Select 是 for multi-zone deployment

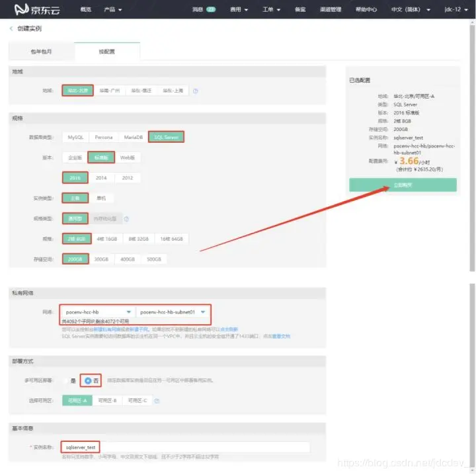[x=70, y=381]
